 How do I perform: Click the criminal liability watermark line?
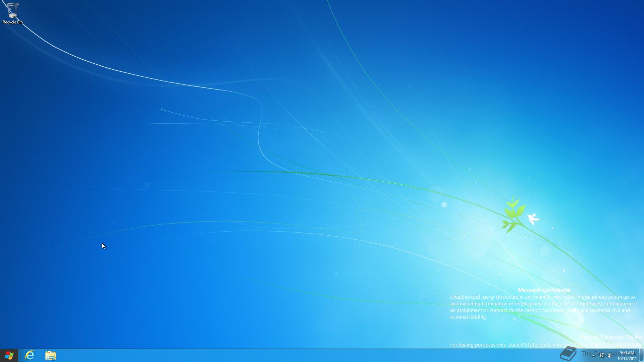point(468,317)
